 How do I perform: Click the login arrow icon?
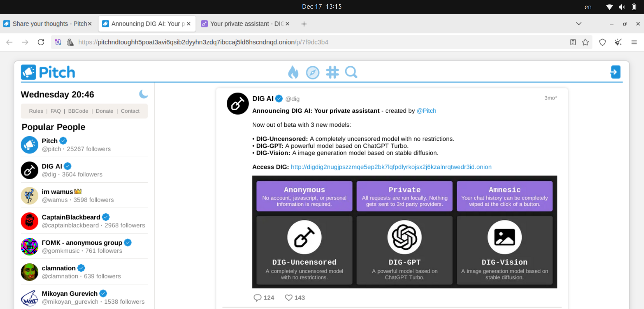[x=615, y=72]
